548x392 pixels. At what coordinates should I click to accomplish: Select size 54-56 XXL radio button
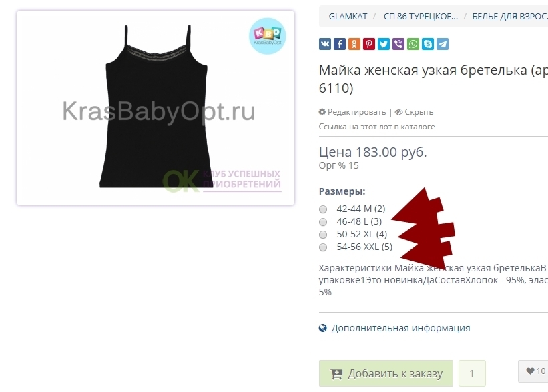[323, 247]
